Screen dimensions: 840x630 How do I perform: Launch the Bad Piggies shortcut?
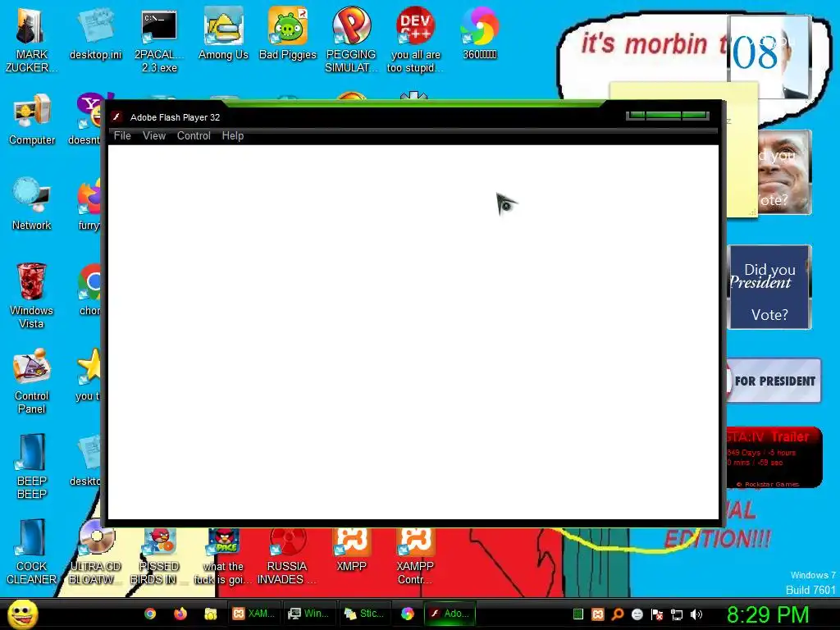point(288,34)
